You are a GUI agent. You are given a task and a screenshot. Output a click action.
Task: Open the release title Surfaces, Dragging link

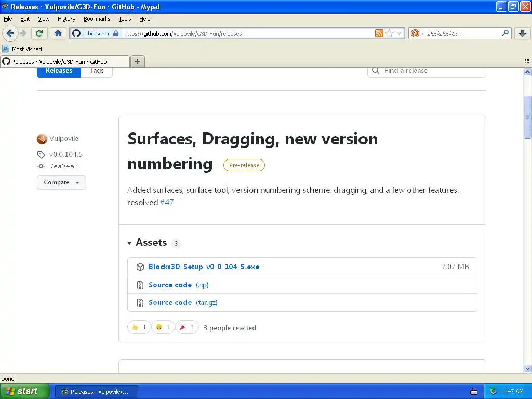[x=252, y=151]
